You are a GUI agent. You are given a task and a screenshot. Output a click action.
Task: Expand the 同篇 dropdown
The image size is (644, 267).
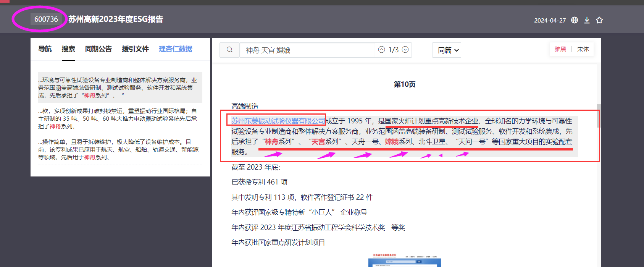point(447,50)
